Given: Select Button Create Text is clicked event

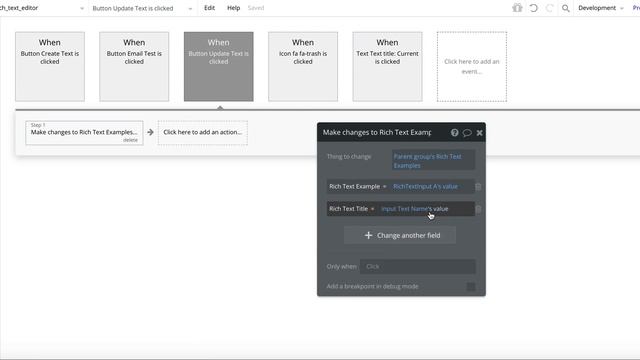Looking at the screenshot, I should 50,67.
